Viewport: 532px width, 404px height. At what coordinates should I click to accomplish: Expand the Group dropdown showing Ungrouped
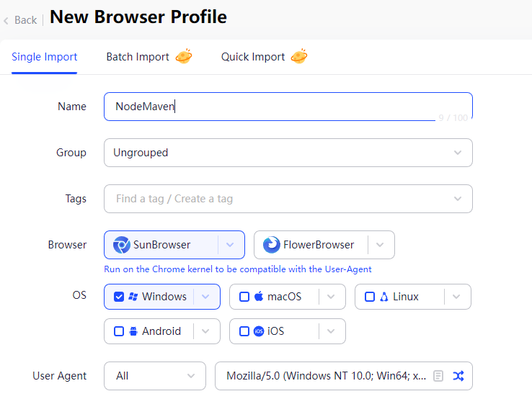coord(288,153)
